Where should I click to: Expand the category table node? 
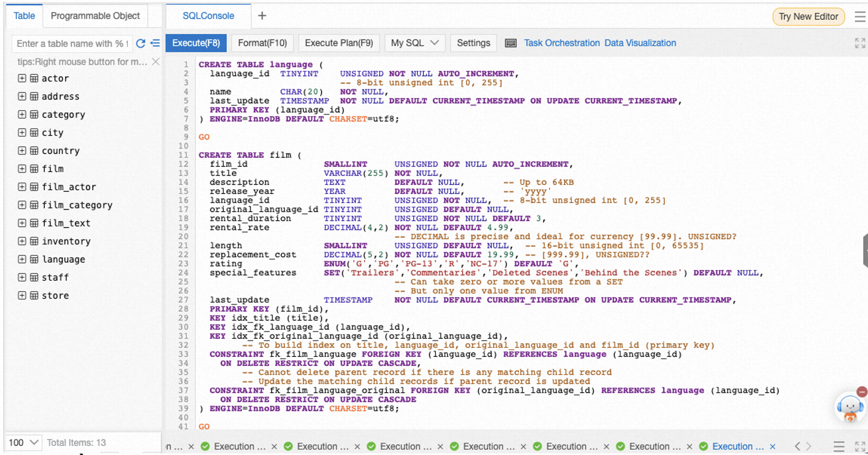(22, 115)
